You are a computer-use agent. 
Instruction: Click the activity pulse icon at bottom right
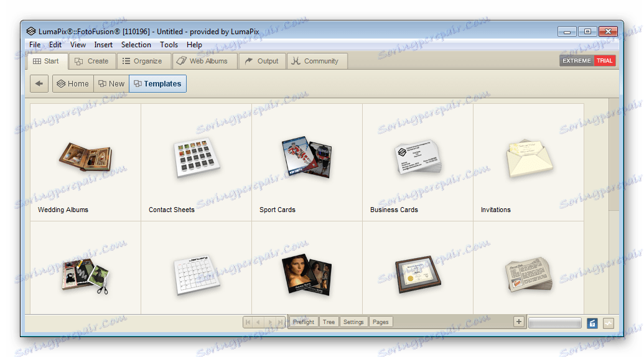click(x=609, y=323)
